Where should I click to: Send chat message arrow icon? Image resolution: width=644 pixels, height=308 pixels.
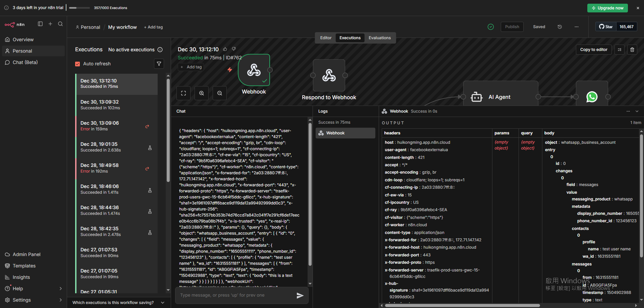[x=300, y=295]
